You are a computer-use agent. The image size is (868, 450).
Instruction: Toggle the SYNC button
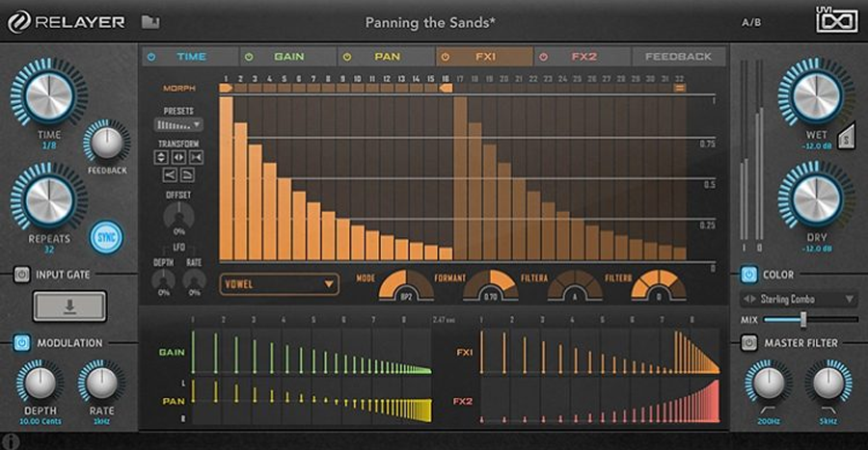coord(106,238)
